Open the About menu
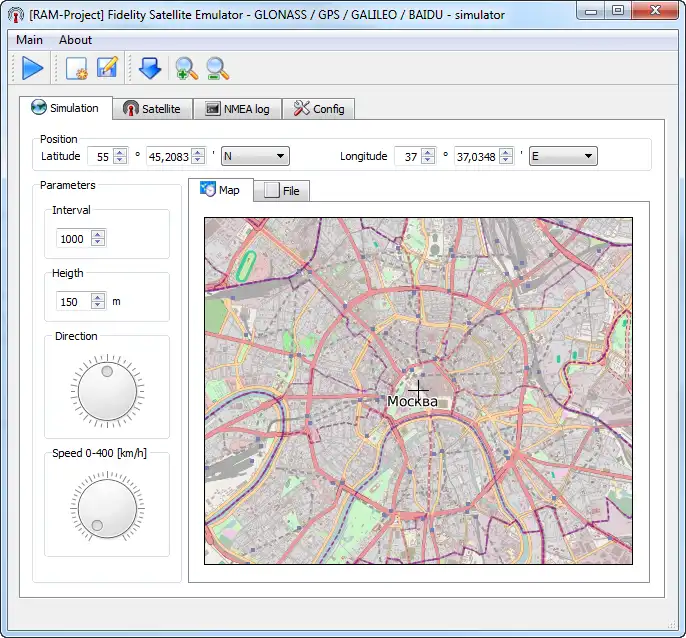This screenshot has height=638, width=686. 75,40
